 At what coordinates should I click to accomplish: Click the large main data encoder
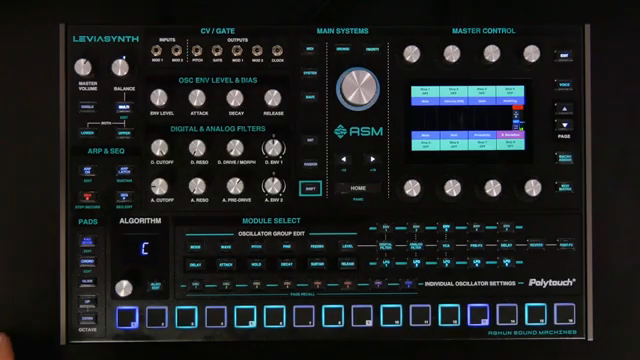coord(358,89)
